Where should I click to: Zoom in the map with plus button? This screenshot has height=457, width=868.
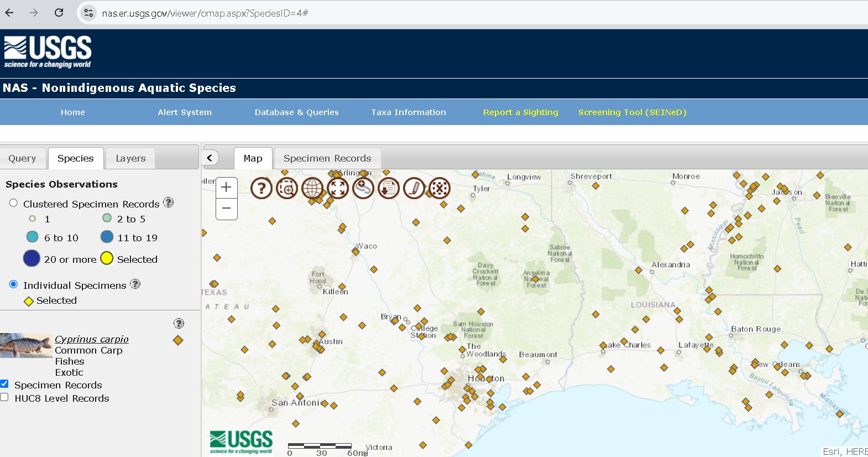(226, 188)
